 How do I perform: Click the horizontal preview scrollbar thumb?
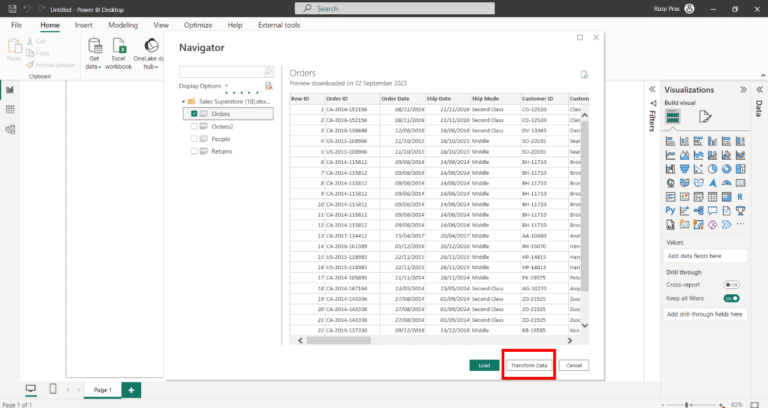[338, 340]
